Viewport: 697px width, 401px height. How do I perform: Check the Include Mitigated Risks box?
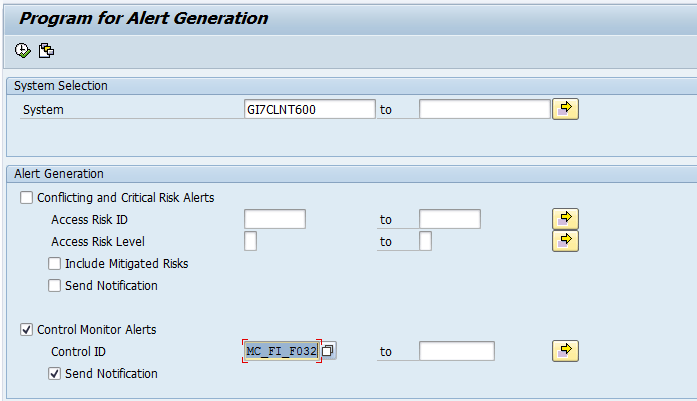55,264
